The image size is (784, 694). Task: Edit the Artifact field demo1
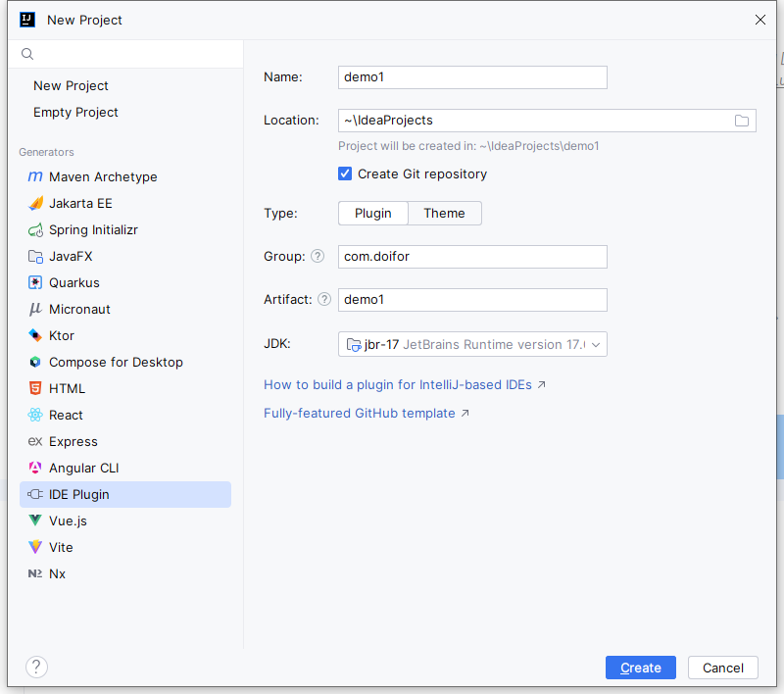[x=472, y=300]
